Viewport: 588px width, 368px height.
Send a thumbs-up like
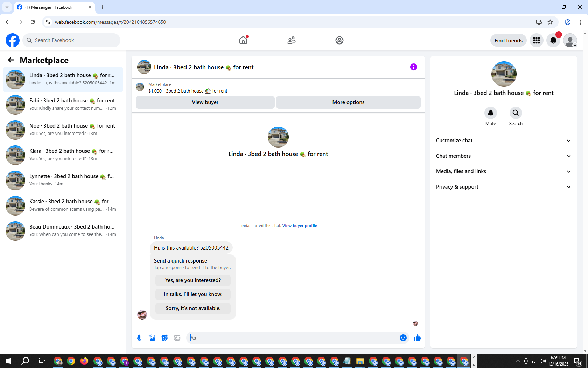[x=417, y=338]
